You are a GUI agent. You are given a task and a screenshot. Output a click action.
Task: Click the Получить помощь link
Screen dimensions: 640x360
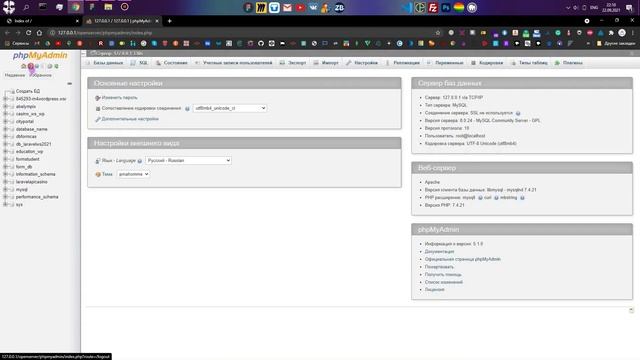pos(443,275)
